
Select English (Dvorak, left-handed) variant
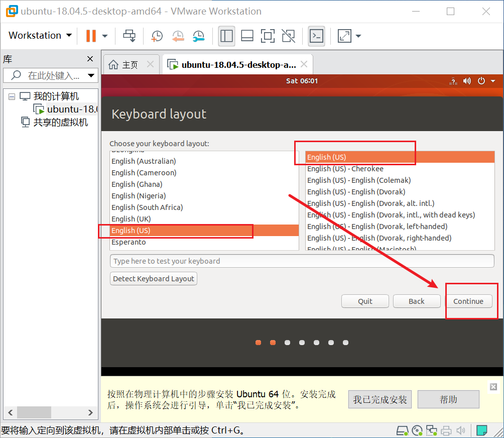click(400, 227)
